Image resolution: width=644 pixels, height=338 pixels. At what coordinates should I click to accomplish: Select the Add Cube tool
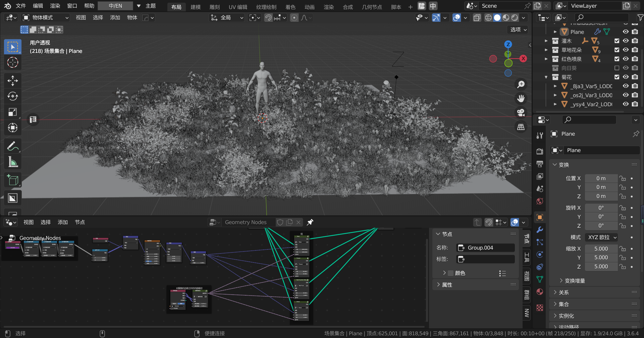(13, 180)
